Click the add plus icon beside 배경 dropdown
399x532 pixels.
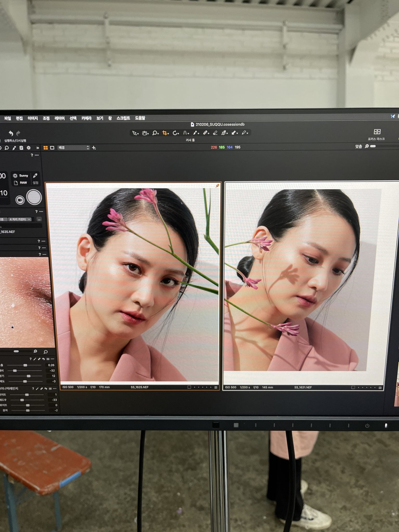click(94, 148)
